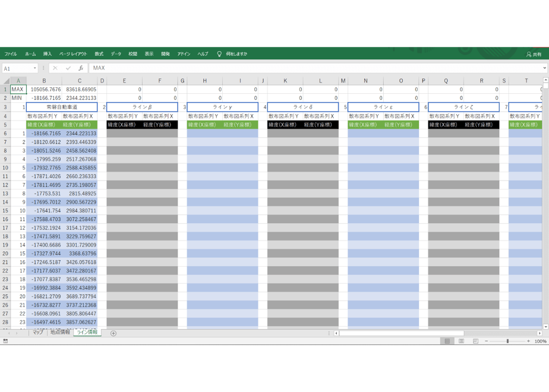
Task: Select cell with value -17995.259
Action: coord(45,159)
